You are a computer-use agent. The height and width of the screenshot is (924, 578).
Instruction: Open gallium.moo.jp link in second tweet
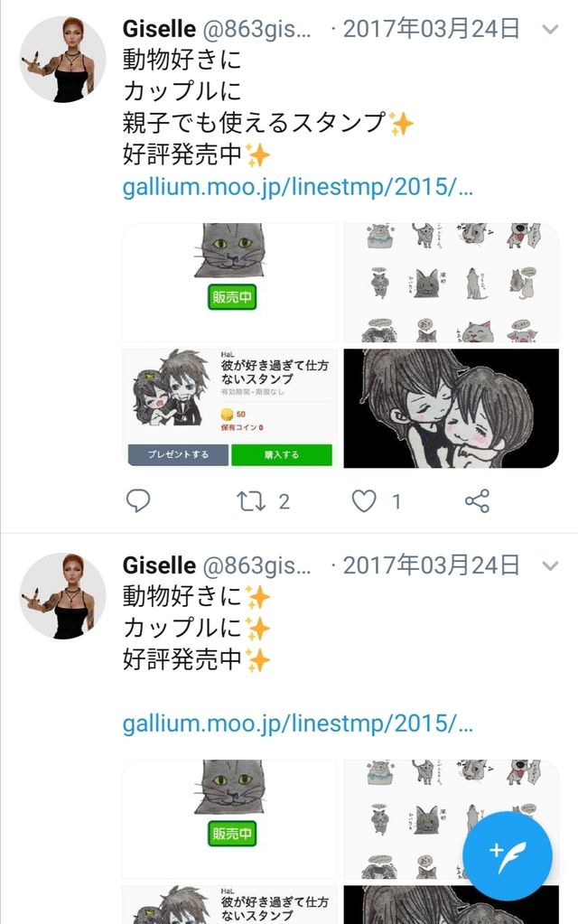point(297,723)
